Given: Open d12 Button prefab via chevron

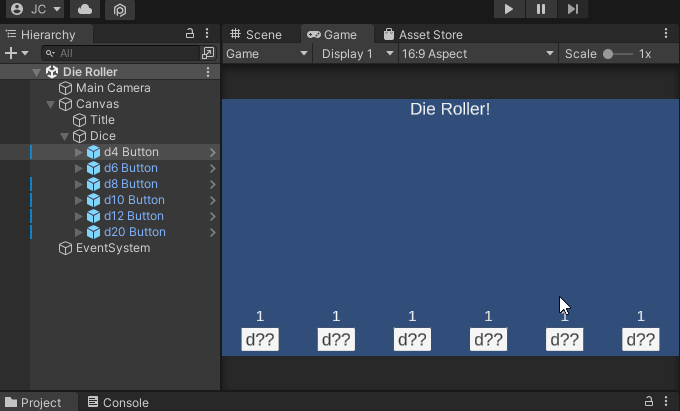Looking at the screenshot, I should tap(212, 216).
